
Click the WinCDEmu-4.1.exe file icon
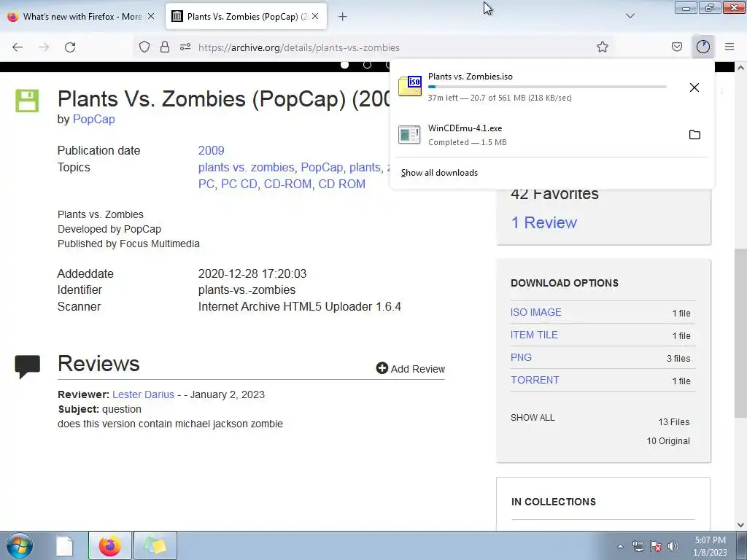tap(410, 135)
